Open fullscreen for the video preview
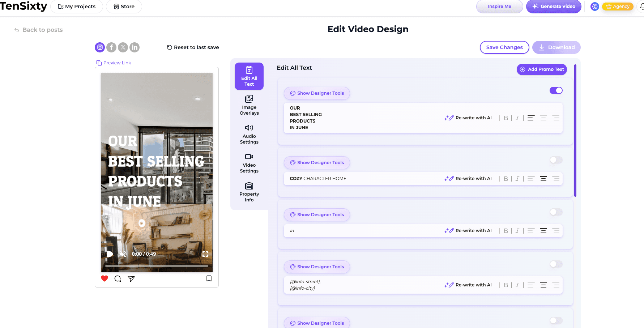Image resolution: width=644 pixels, height=328 pixels. (x=205, y=254)
